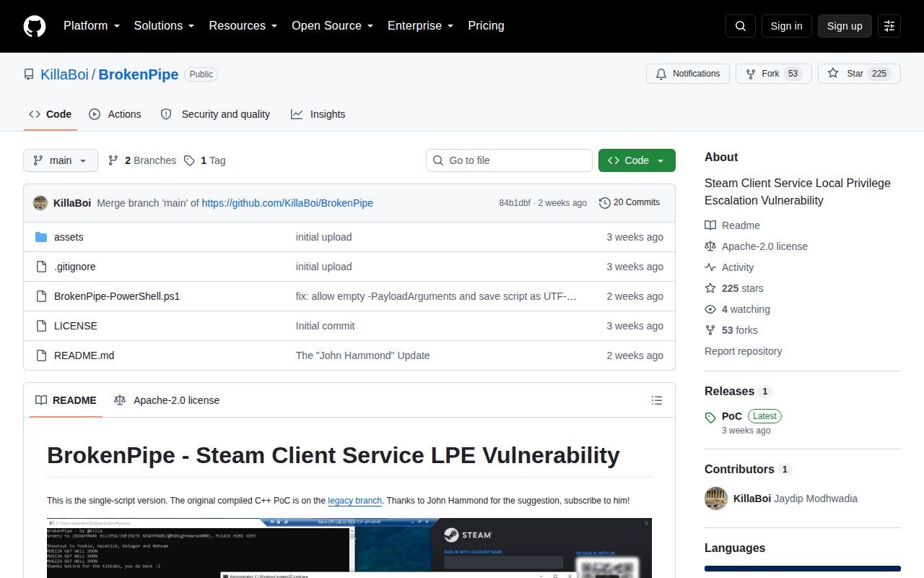Expand the Platform menu

(x=92, y=26)
